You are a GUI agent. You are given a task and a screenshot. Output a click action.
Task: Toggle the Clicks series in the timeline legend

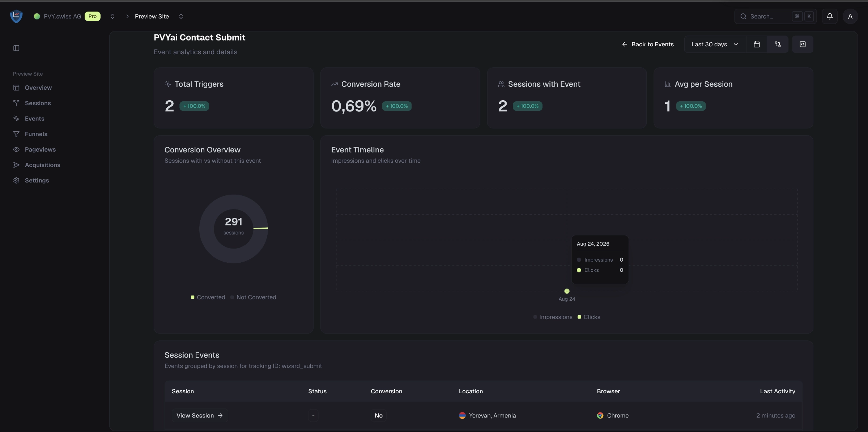coord(589,317)
